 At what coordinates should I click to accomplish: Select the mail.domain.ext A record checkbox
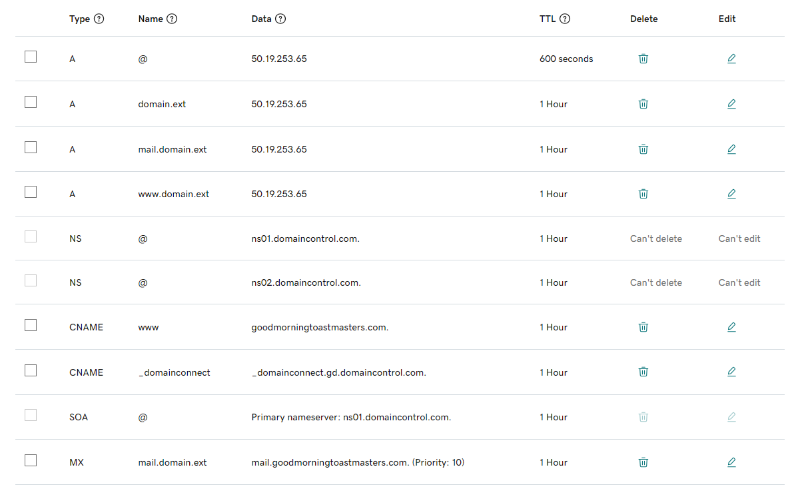pyautogui.click(x=31, y=147)
